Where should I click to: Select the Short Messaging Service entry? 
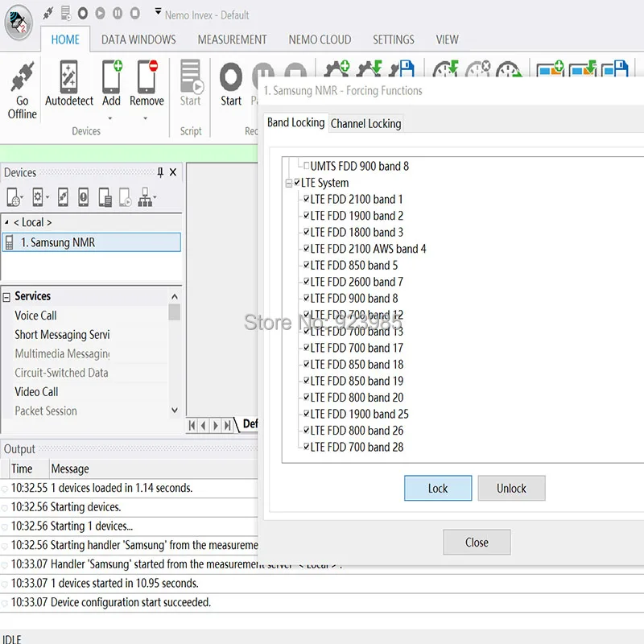pos(62,335)
